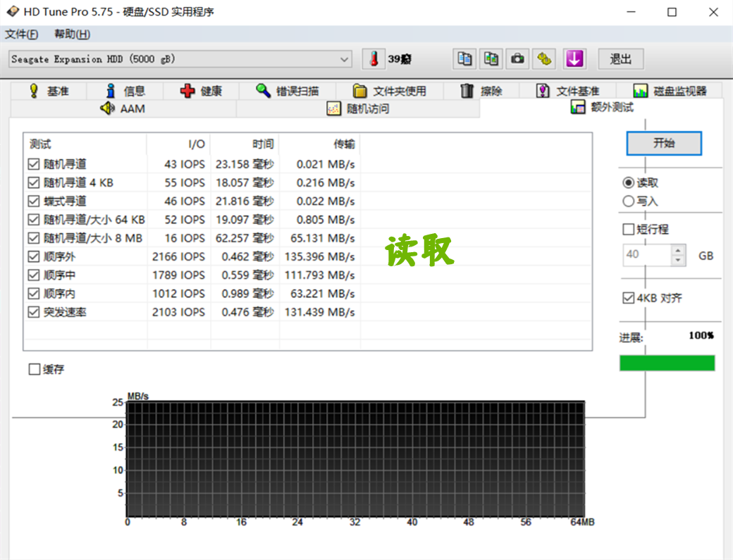
Task: Uncheck the 顺序中 checkbox
Action: (x=34, y=275)
